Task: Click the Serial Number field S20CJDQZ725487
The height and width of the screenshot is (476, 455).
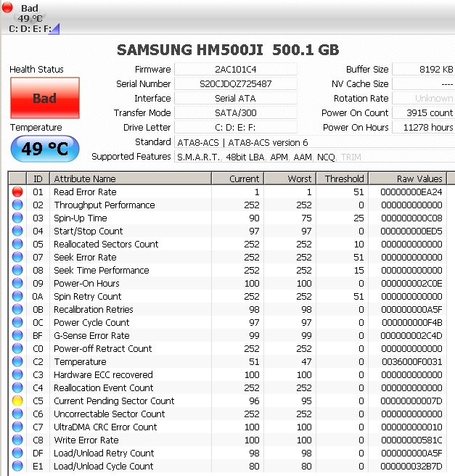Action: (236, 83)
